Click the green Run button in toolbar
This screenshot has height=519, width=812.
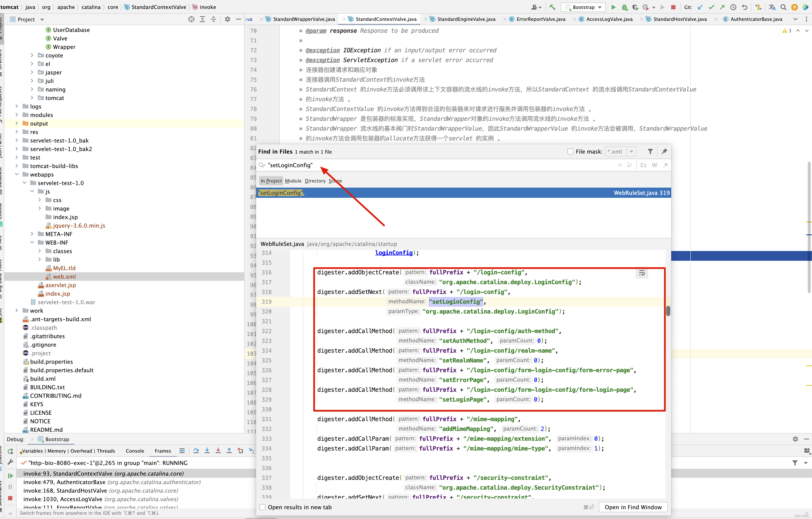[x=613, y=7]
